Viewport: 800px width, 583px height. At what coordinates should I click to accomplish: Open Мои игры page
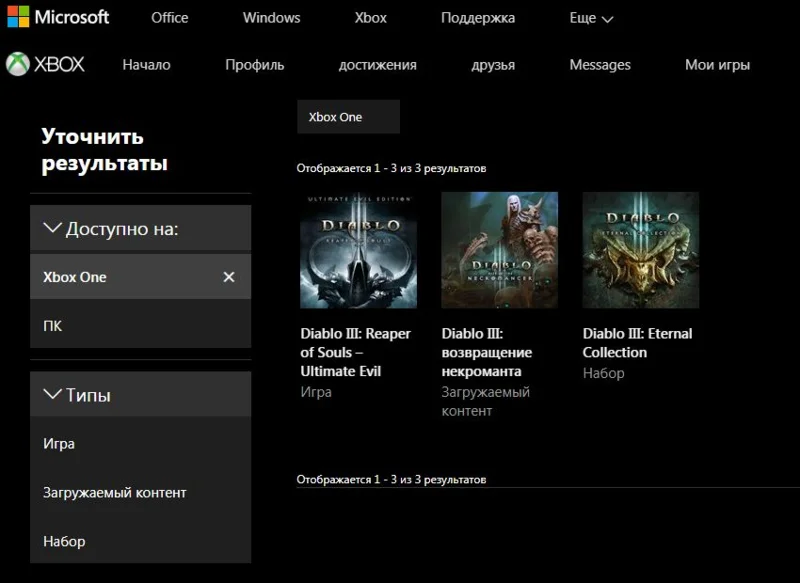pos(717,65)
